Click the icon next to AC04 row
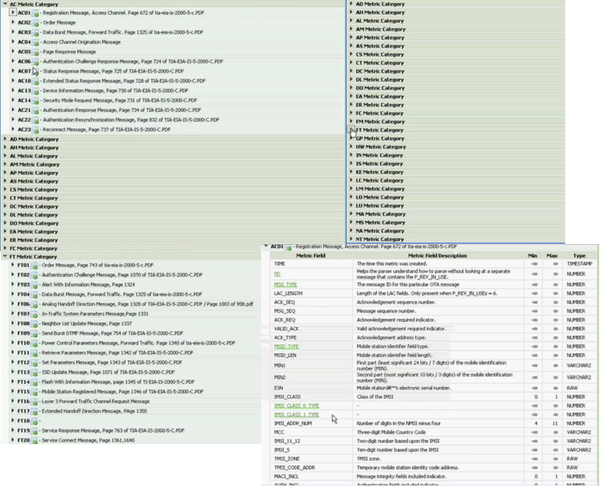The width and height of the screenshot is (600, 486). click(35, 42)
